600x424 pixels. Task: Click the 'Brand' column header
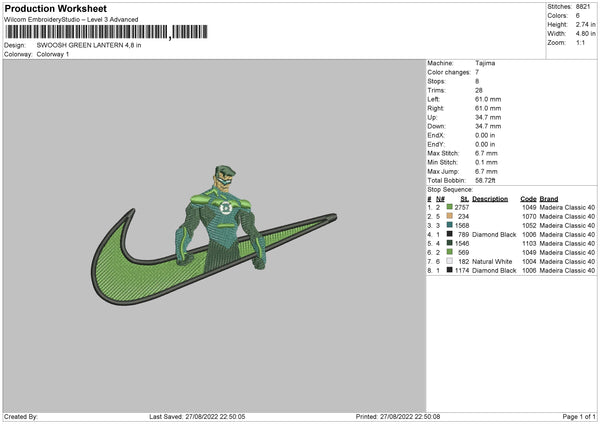point(549,199)
